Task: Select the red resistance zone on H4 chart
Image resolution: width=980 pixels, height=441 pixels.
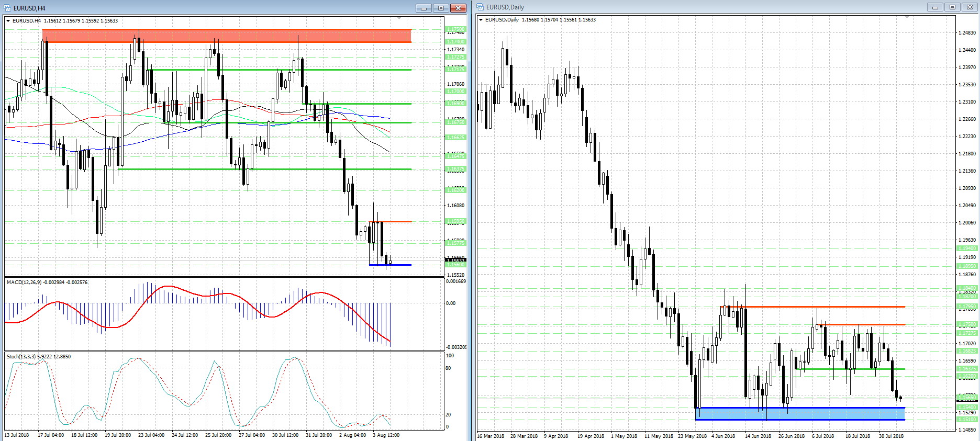Action: (226, 36)
